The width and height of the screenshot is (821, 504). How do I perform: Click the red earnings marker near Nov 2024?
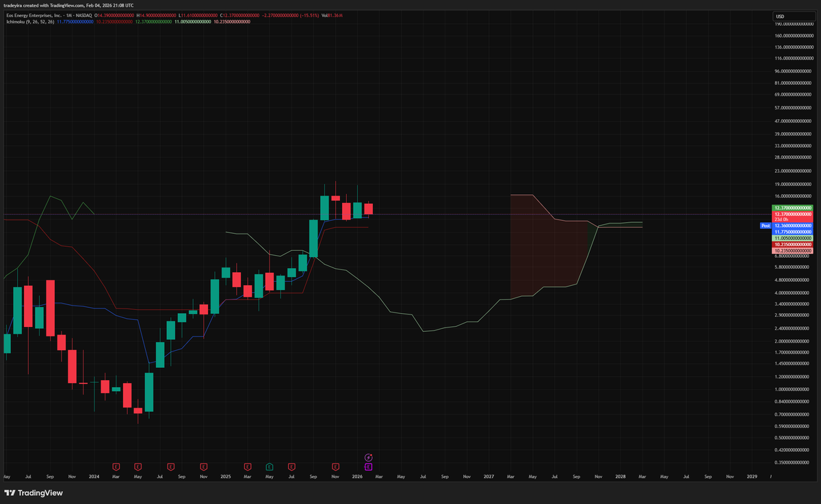coord(203,466)
